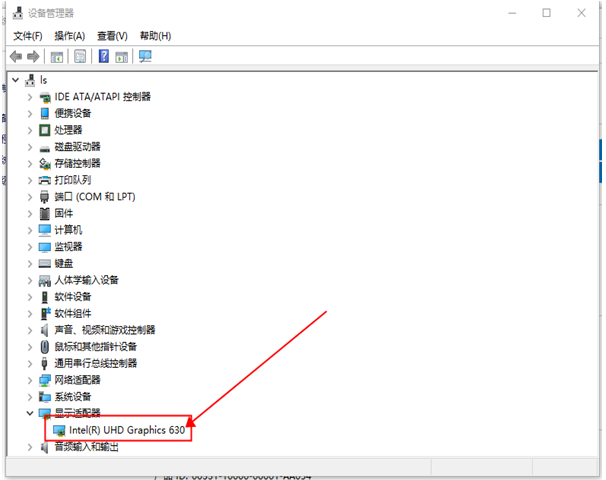Expand the 网络适配器 category
Screen dimensions: 606x480
point(30,380)
